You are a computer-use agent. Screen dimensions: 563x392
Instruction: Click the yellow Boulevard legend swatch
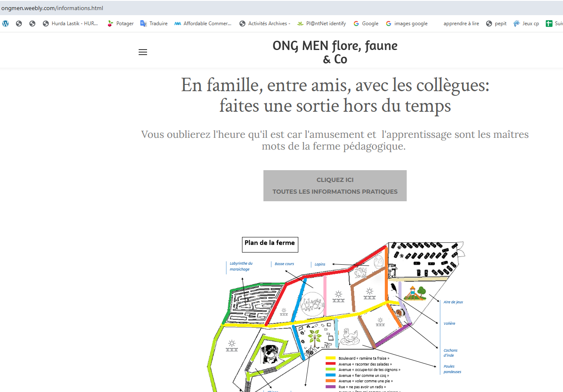[x=331, y=358]
